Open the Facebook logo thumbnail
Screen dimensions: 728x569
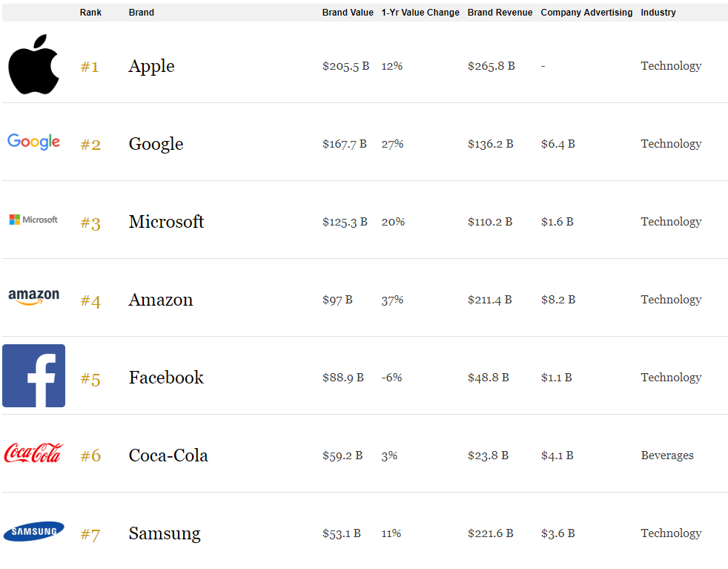tap(34, 376)
